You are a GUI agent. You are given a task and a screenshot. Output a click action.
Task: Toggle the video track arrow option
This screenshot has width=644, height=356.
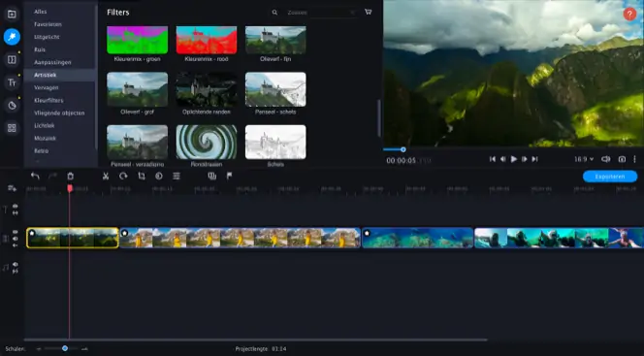click(16, 245)
